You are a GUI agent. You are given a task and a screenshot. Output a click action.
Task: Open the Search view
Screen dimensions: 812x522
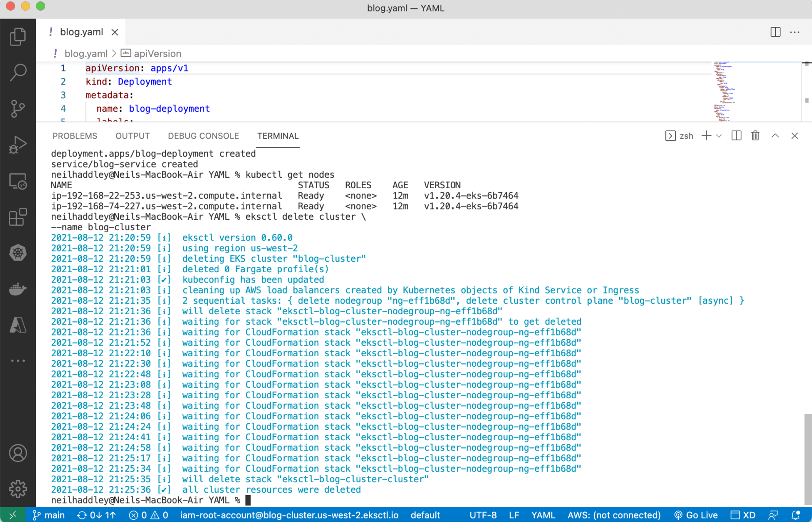tap(18, 72)
